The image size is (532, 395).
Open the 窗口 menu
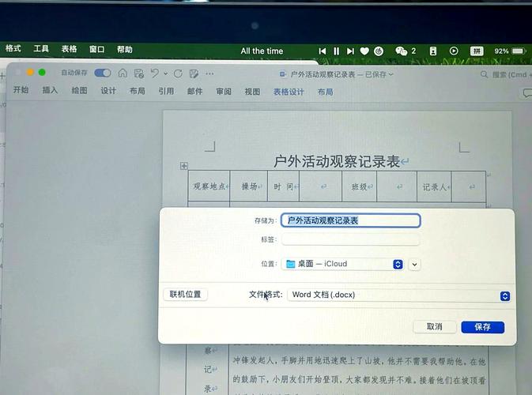(96, 50)
